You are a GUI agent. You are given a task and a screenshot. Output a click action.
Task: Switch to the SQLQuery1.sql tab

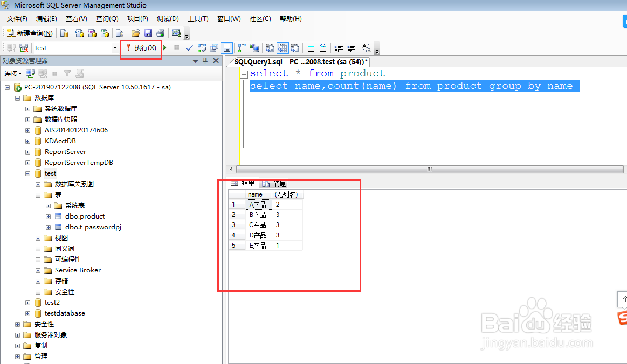pos(301,62)
